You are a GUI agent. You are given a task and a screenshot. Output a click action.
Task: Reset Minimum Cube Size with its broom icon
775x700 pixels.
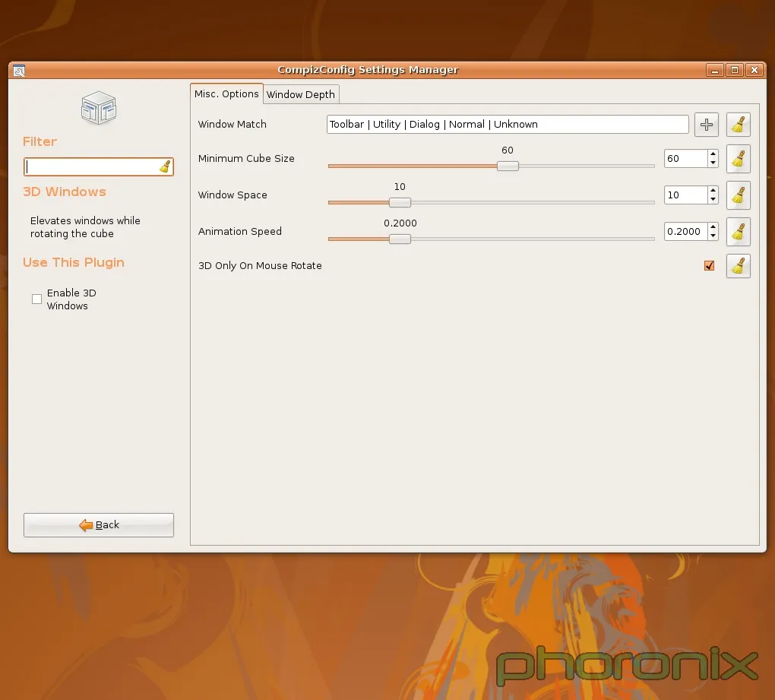coord(738,159)
